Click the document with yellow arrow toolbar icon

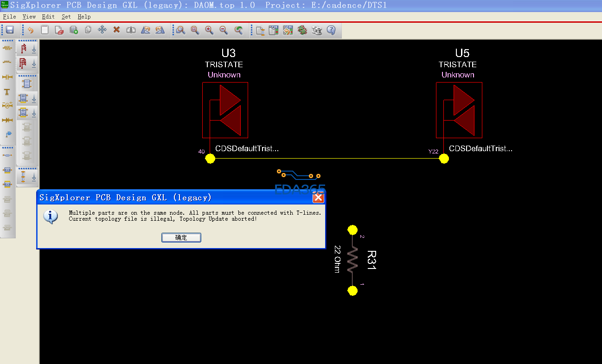[260, 30]
